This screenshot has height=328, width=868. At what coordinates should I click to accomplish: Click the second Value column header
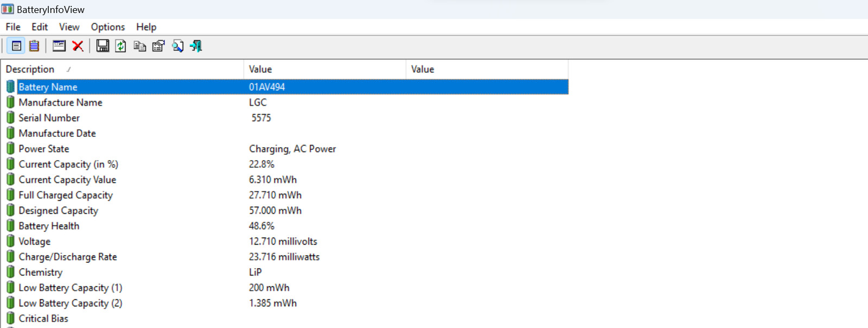(487, 69)
